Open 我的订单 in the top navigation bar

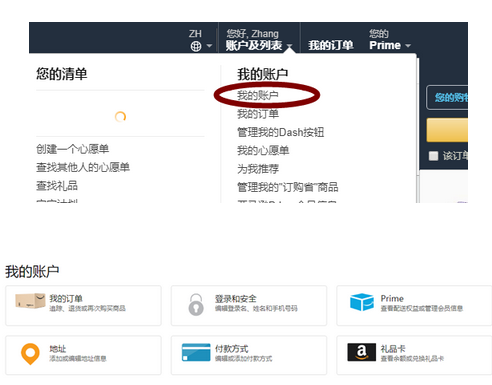(331, 45)
